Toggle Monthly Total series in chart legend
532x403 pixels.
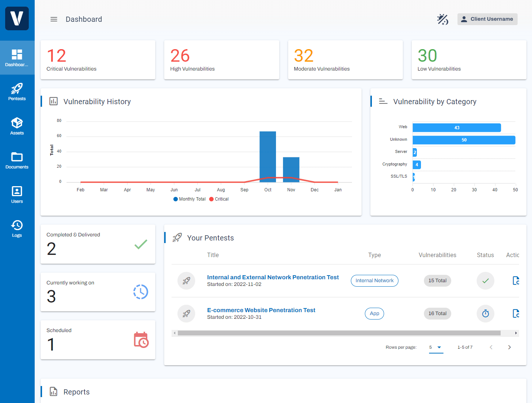tap(190, 199)
